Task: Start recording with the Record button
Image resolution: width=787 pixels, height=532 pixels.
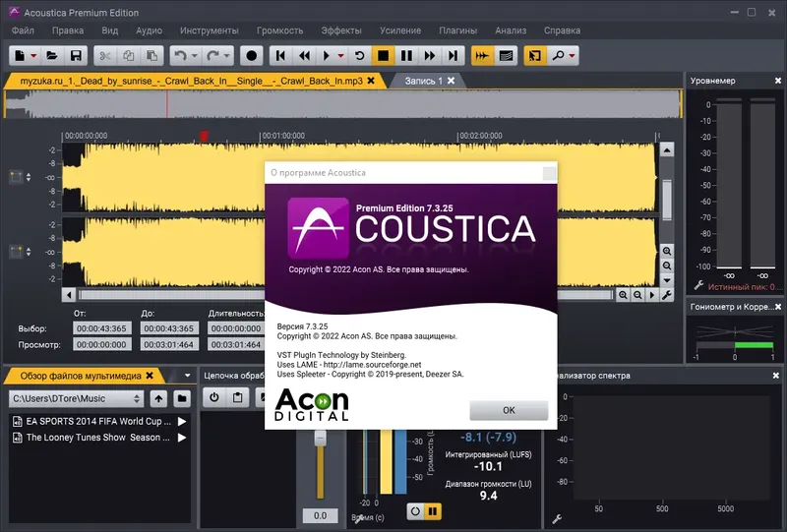Action: (x=252, y=56)
